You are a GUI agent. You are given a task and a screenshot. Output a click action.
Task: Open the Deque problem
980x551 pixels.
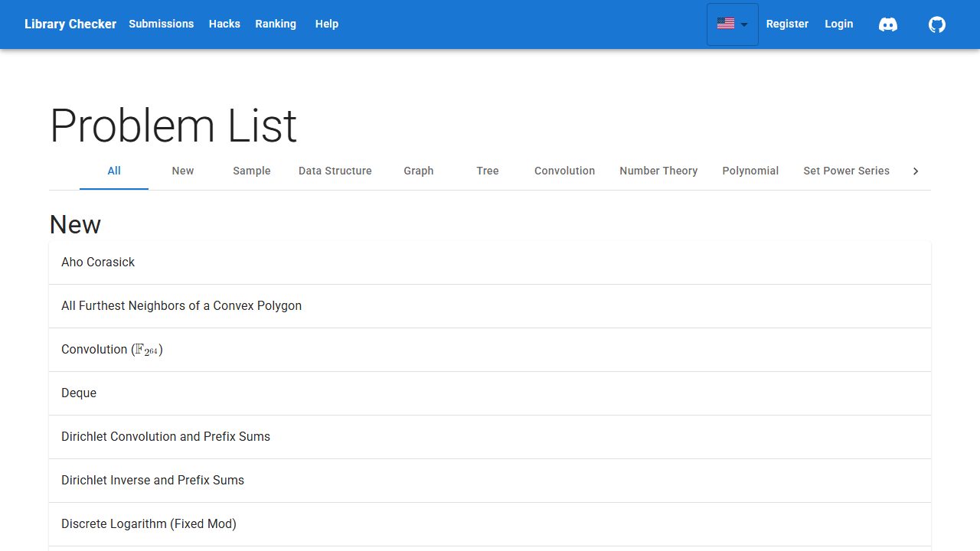(490, 393)
